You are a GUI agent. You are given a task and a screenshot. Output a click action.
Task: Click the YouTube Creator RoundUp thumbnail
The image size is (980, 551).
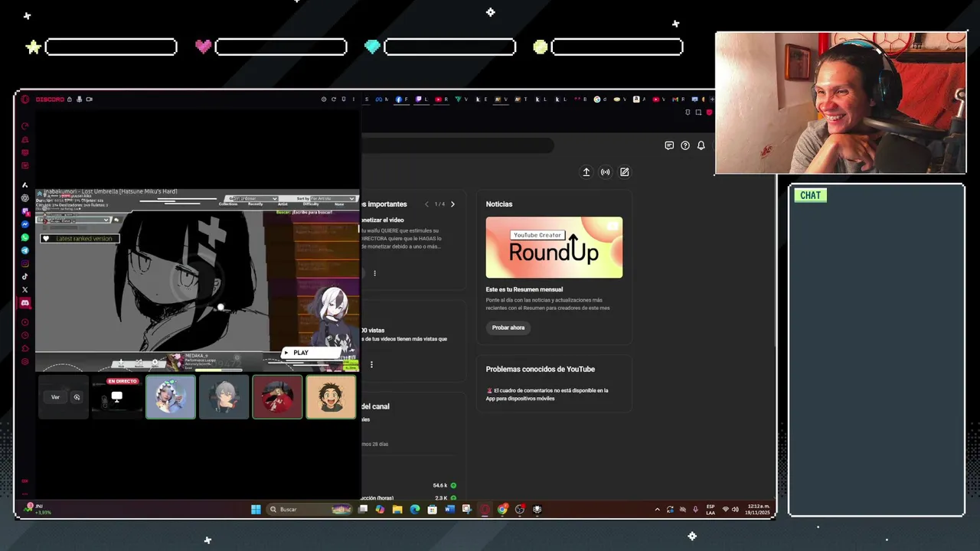[x=554, y=247]
